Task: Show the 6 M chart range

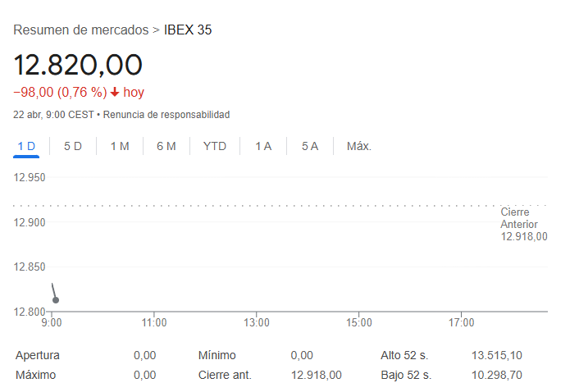Action: (x=166, y=146)
